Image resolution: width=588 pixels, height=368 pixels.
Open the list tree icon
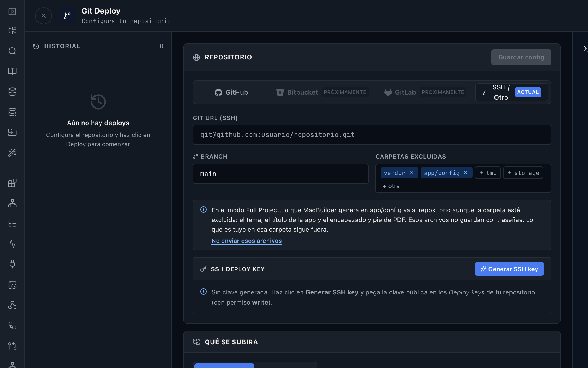point(12,224)
